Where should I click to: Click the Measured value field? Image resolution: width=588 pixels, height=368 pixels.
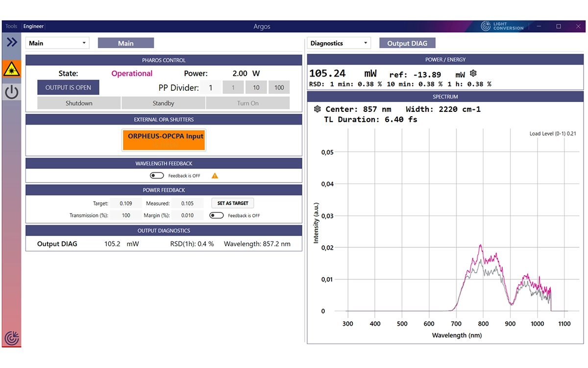[187, 203]
